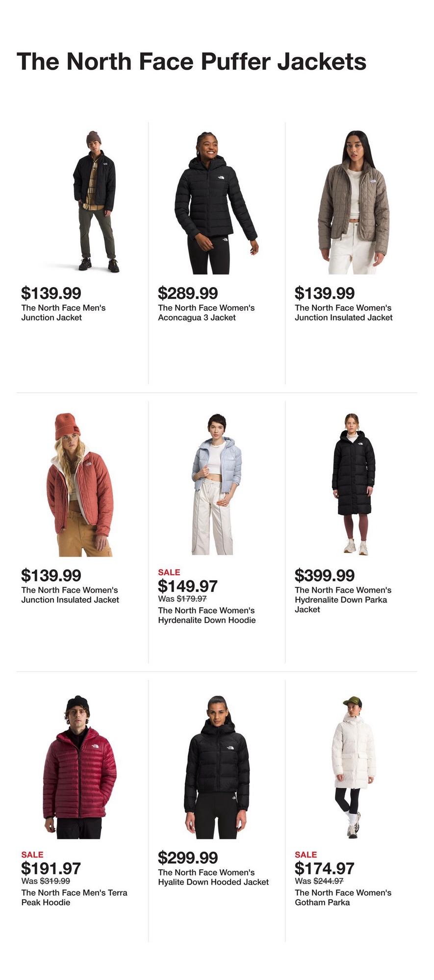The width and height of the screenshot is (434, 980).
Task: Open The North Face Women's Aconcagua 3 Jacket link
Action: (206, 313)
